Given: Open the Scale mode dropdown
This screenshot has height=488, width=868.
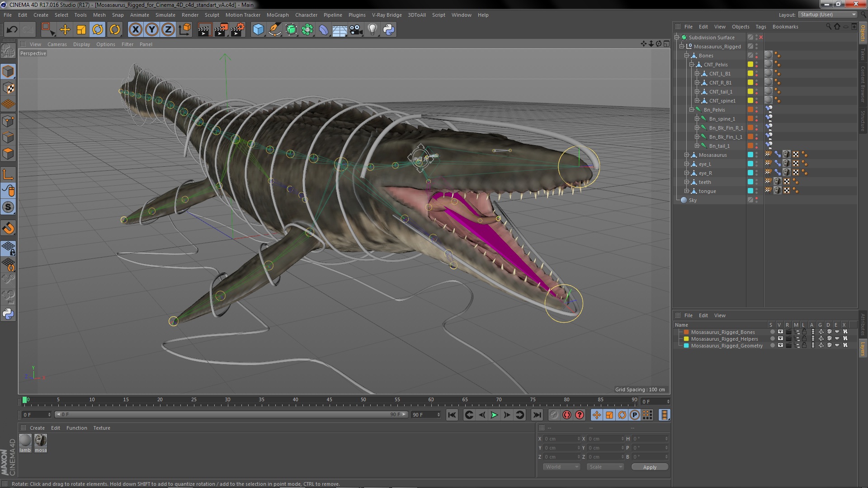Looking at the screenshot, I should click(x=605, y=467).
